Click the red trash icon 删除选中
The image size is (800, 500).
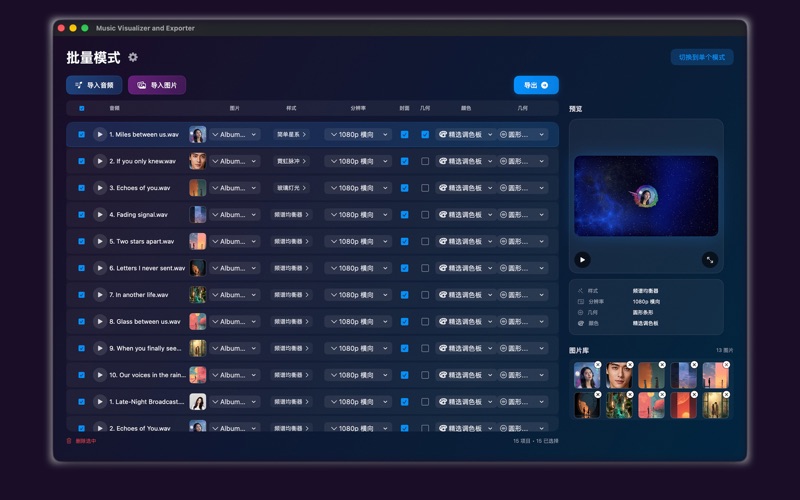[69, 440]
